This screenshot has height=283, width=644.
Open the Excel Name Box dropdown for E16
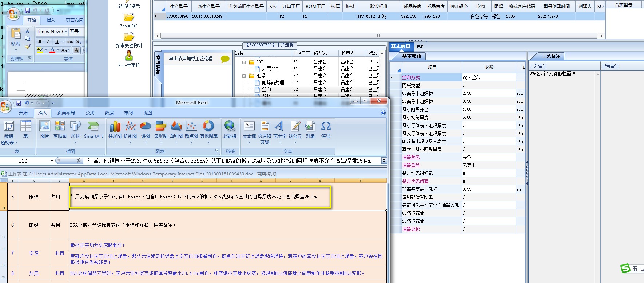52,161
